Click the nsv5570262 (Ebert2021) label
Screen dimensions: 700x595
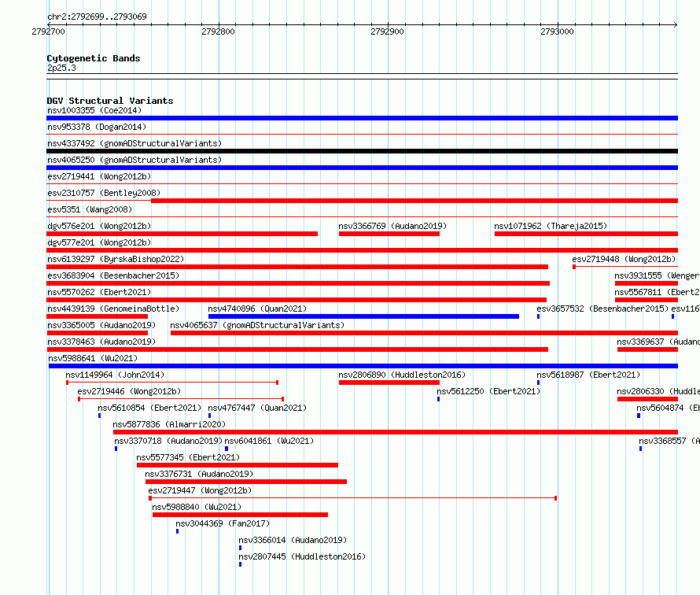(x=99, y=292)
